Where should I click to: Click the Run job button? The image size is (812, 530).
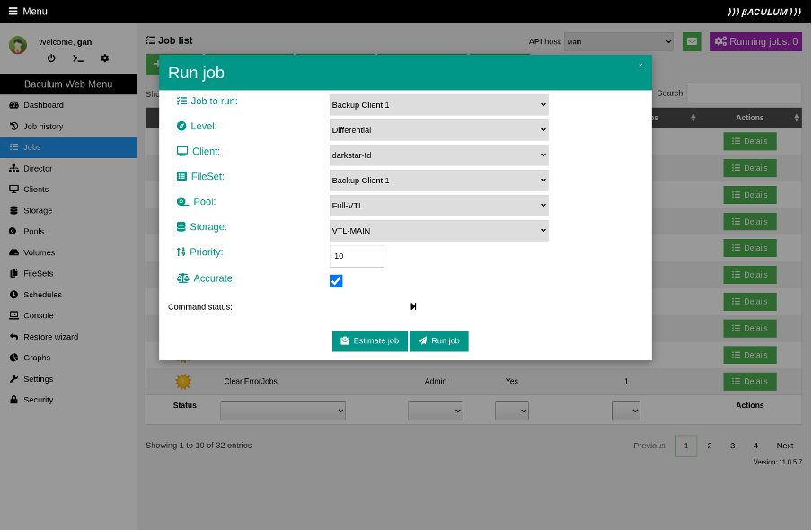438,341
